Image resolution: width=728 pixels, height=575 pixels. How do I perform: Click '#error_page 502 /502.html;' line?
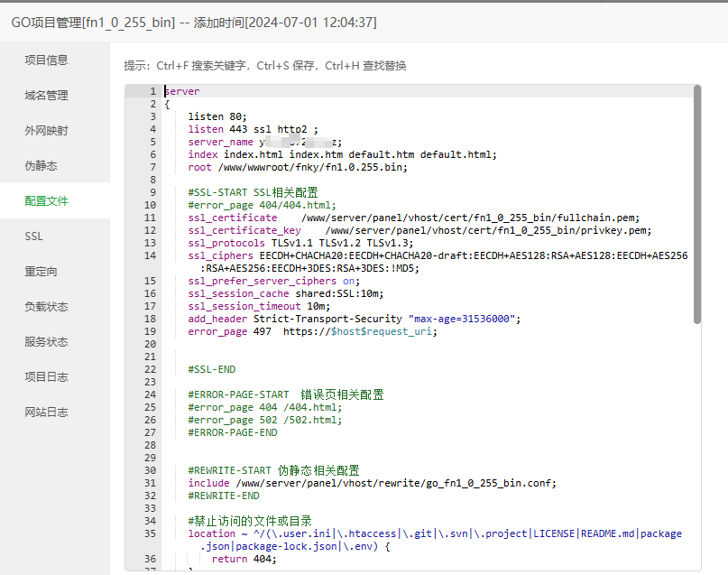click(x=265, y=420)
